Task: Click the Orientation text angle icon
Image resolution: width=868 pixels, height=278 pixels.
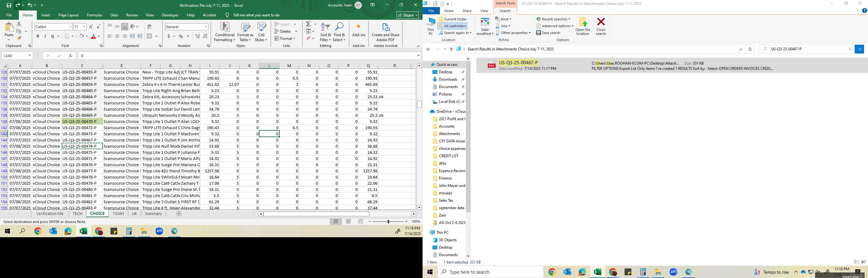Action: (132, 27)
